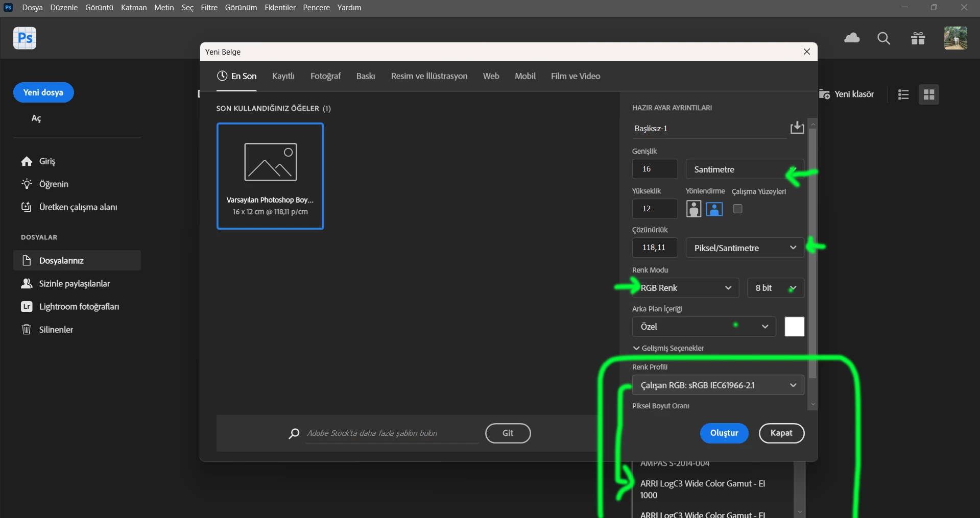Switch to the Web tab

pos(491,76)
